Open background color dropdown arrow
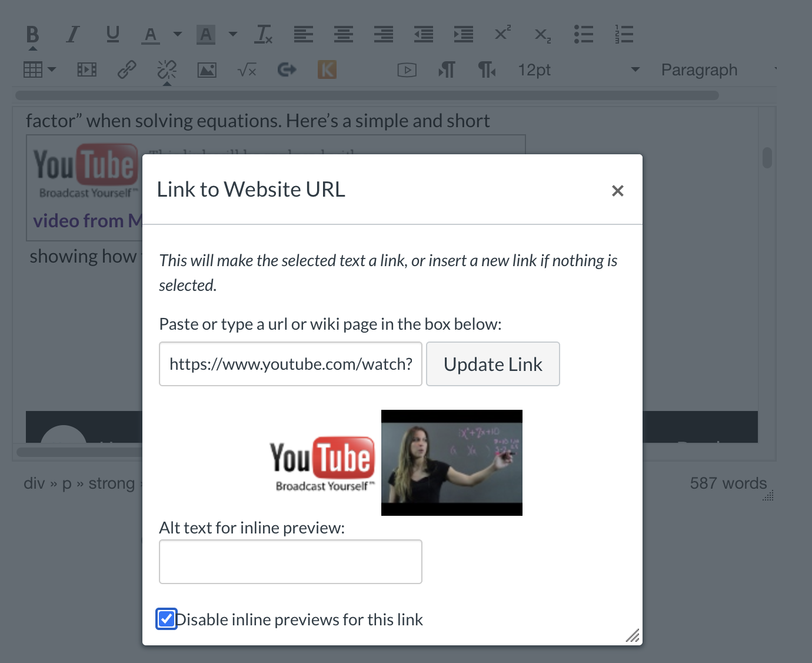Viewport: 812px width, 663px height. [233, 34]
